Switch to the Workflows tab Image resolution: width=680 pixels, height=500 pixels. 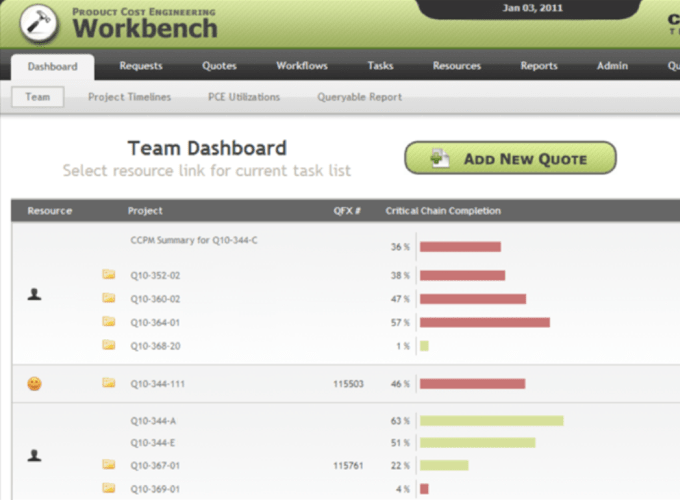tap(302, 66)
